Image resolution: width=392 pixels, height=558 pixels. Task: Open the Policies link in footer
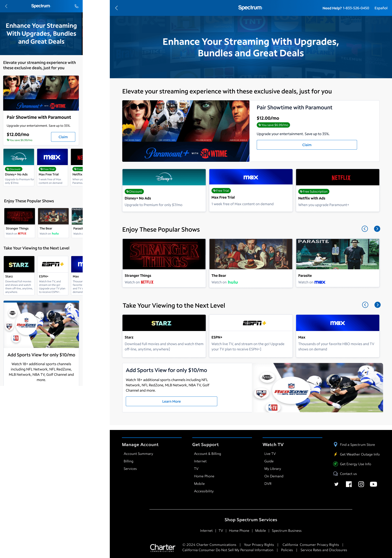tap(287, 550)
